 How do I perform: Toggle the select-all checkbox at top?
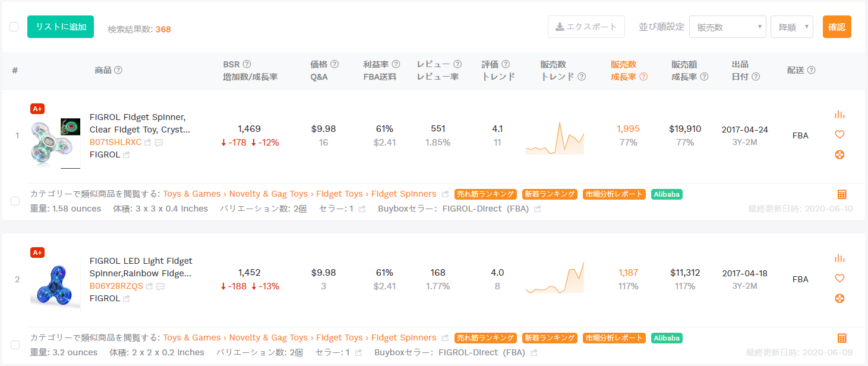[x=14, y=27]
